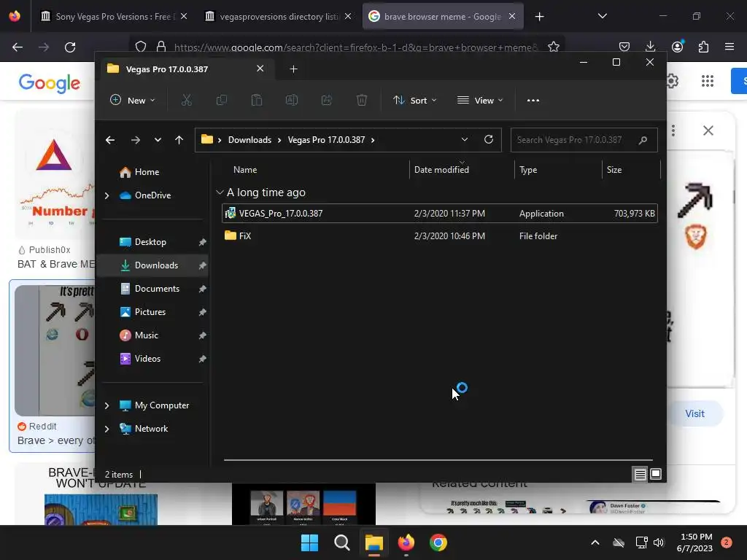Switch to details view layout icon

(640, 474)
